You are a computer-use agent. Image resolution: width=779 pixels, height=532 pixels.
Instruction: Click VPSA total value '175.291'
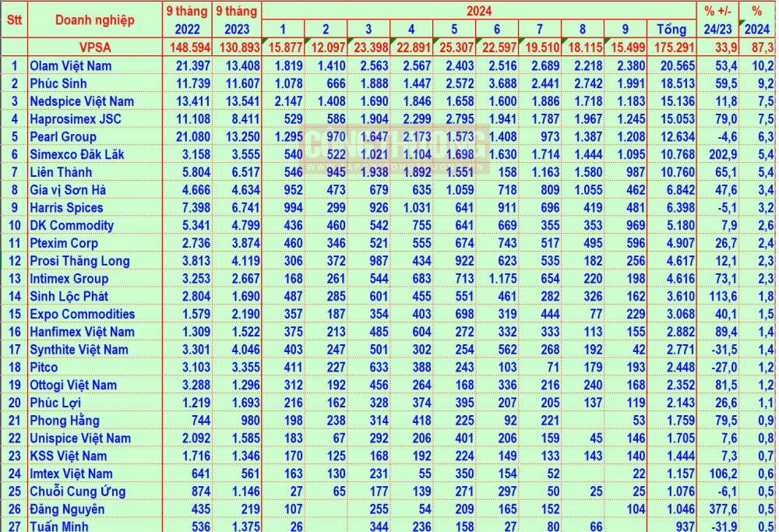point(674,48)
